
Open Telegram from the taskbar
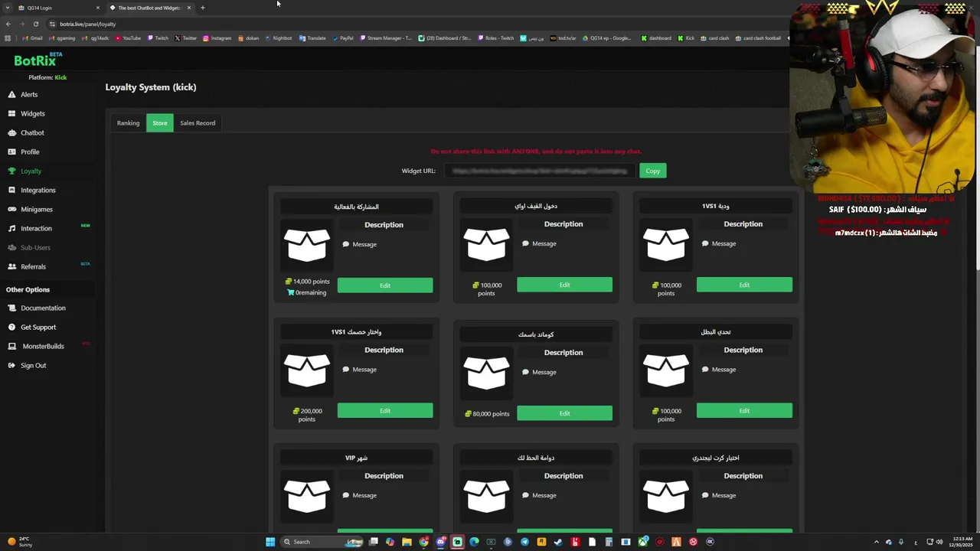coord(524,542)
